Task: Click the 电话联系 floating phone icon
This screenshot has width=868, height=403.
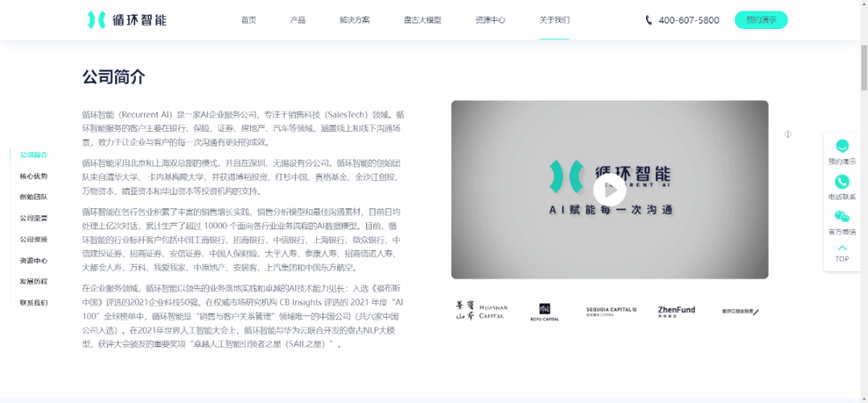Action: [x=842, y=182]
